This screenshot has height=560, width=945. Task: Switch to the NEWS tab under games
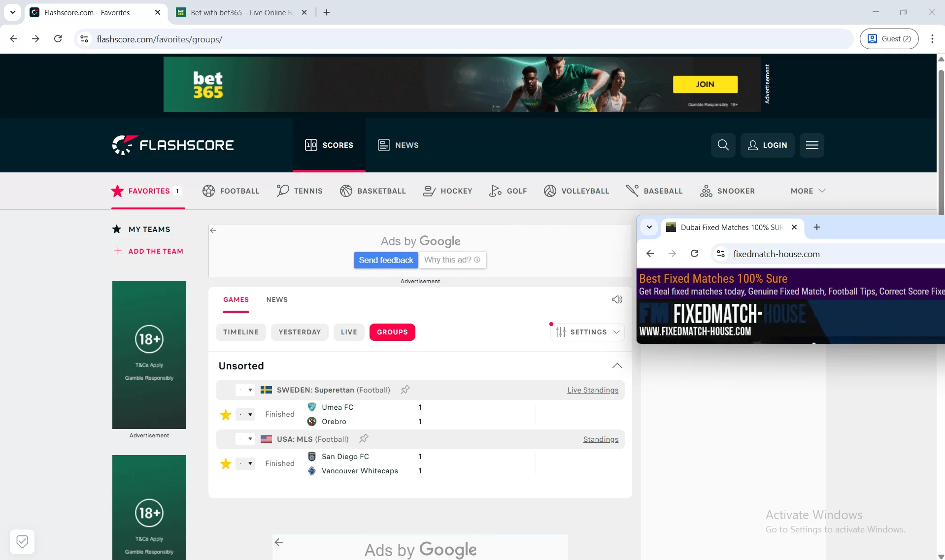click(x=277, y=299)
